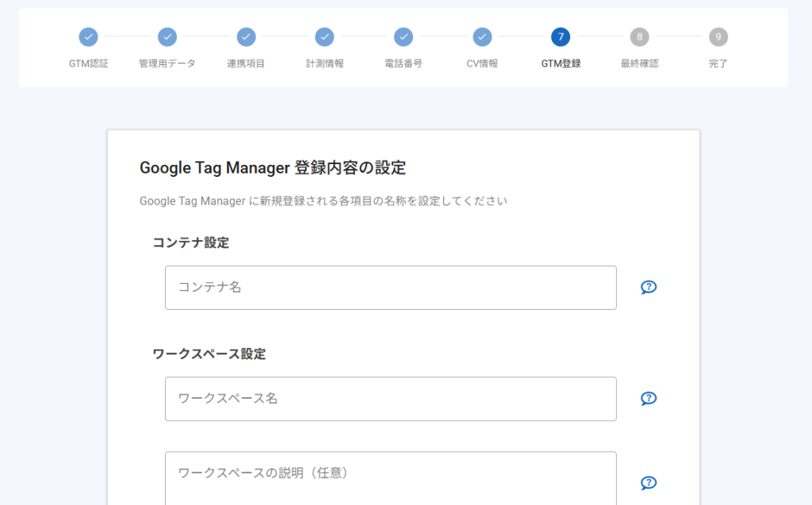Click the 完了 step label text
The height and width of the screenshot is (505, 812).
pos(718,63)
